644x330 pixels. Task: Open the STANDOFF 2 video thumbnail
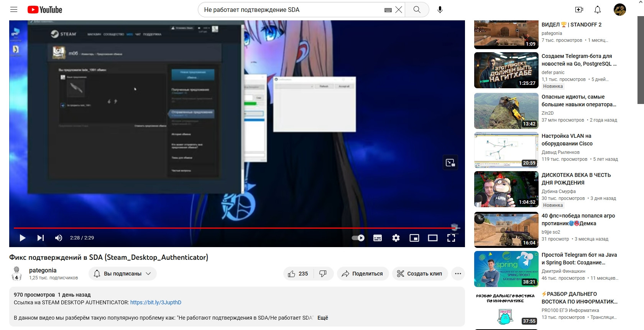506,35
